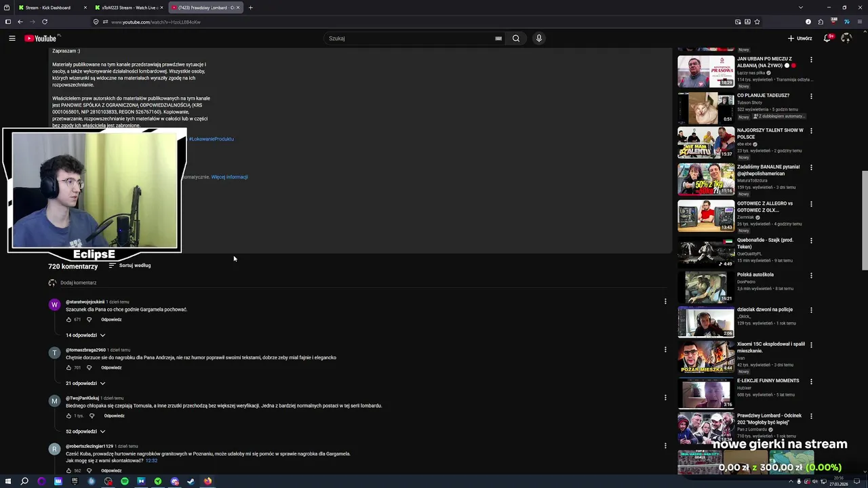Image resolution: width=868 pixels, height=488 pixels.
Task: Reply to the @TwojPanKlekaj comment
Action: pos(114,415)
